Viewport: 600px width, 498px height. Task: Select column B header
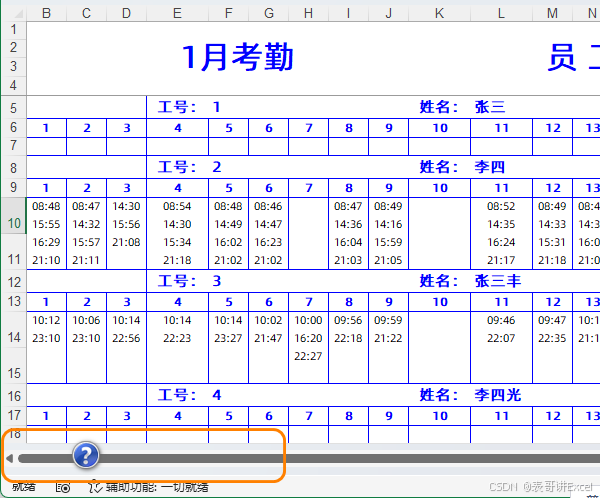click(46, 13)
